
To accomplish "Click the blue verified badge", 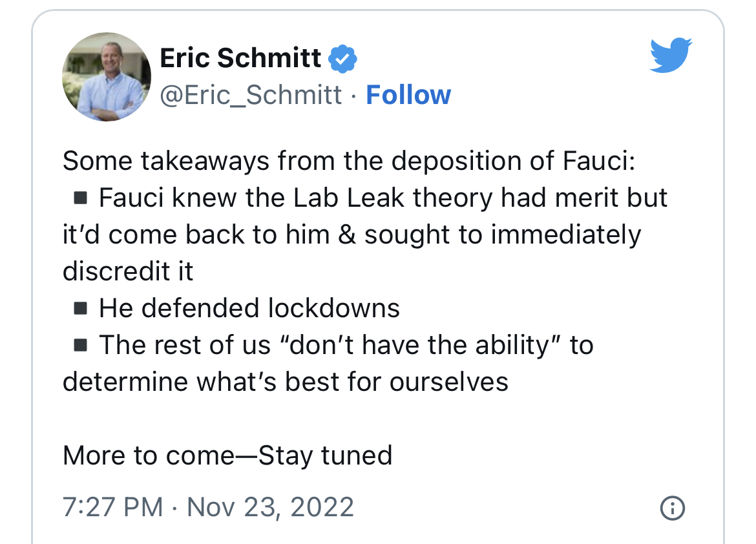I will click(x=342, y=59).
